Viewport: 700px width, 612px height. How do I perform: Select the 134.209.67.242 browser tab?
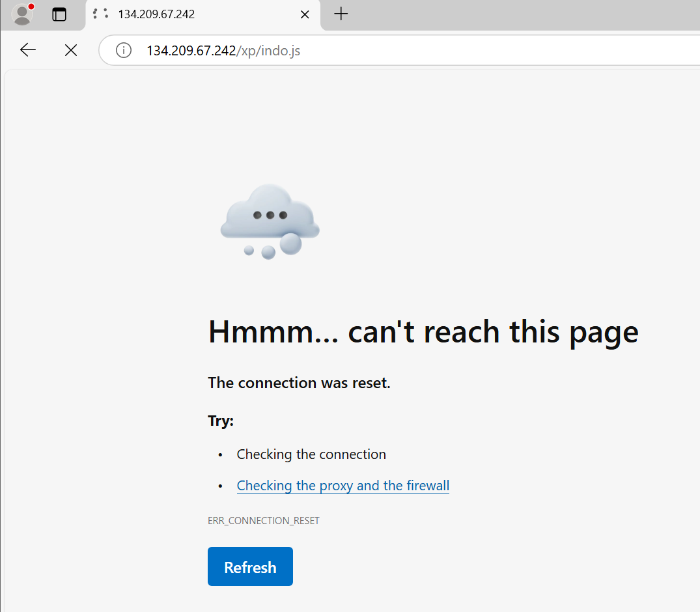coord(203,14)
